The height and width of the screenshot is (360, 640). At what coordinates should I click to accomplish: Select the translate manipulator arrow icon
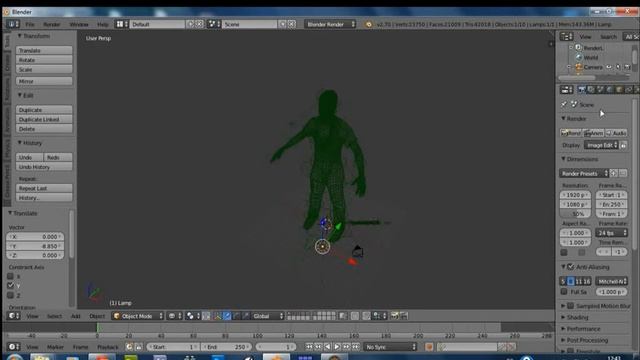[x=227, y=316]
